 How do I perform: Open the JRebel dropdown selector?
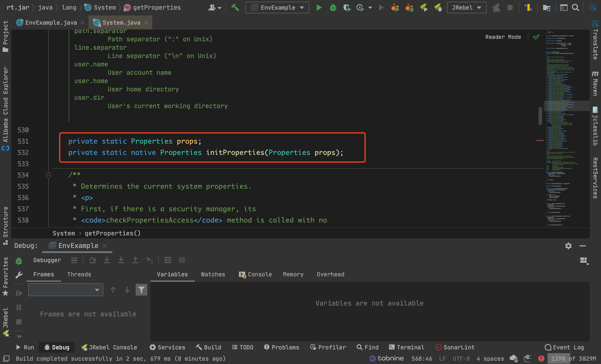(466, 8)
